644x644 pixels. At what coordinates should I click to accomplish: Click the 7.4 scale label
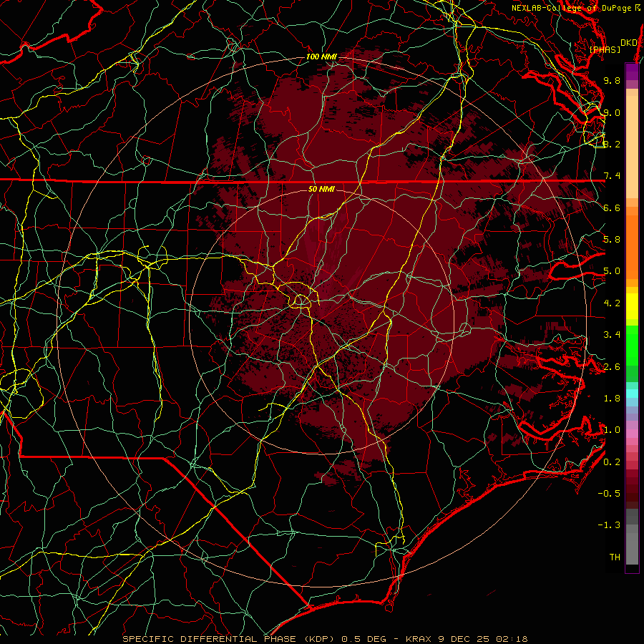click(x=612, y=176)
